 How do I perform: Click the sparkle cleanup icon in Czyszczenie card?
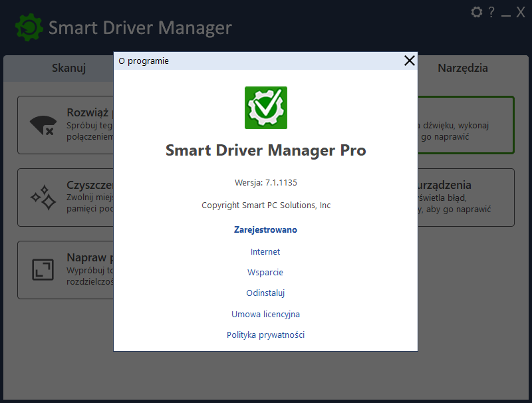43,198
